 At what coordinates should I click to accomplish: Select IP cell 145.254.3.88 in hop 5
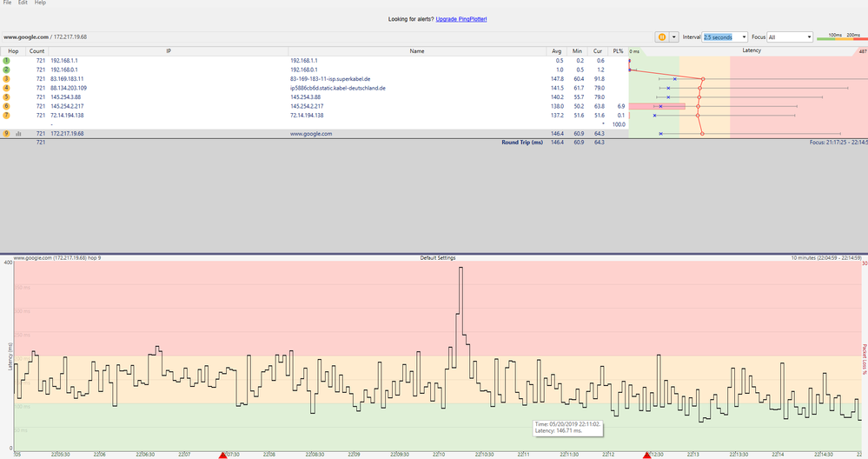pos(65,96)
